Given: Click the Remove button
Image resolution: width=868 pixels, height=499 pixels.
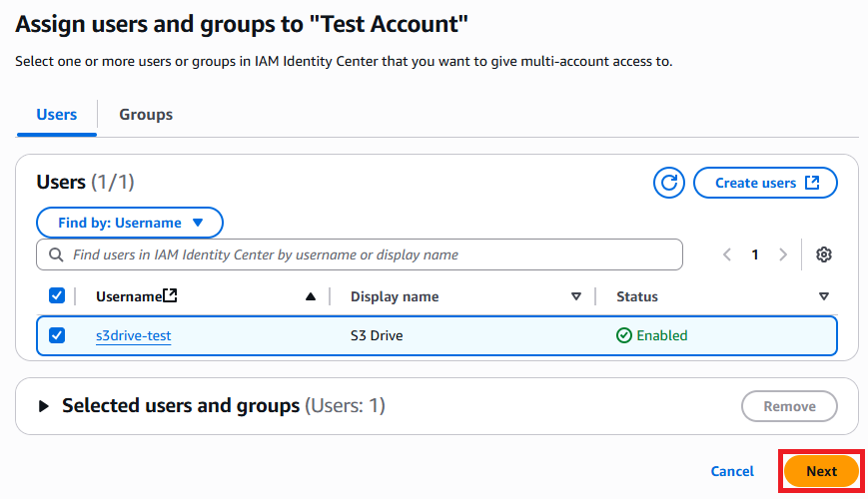Looking at the screenshot, I should click(789, 406).
